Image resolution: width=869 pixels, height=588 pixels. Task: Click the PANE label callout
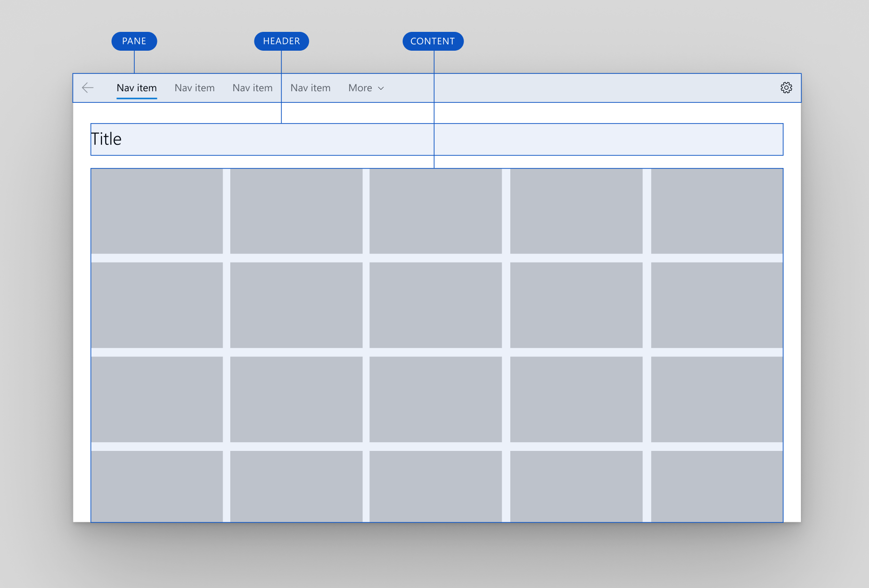point(134,41)
